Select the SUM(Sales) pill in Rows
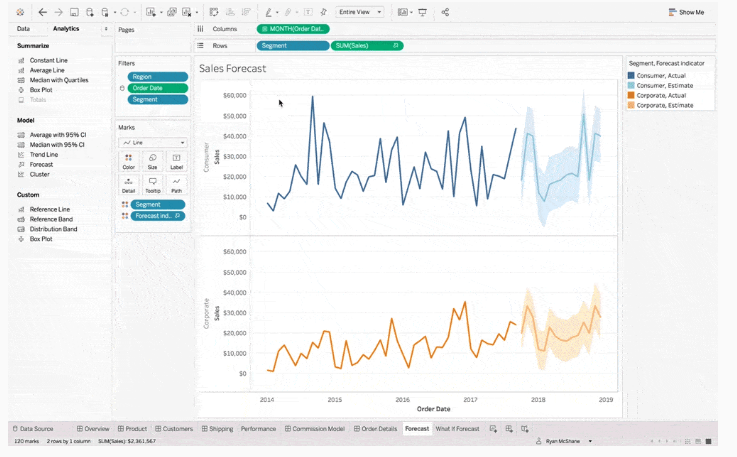The image size is (737, 457). (x=367, y=46)
